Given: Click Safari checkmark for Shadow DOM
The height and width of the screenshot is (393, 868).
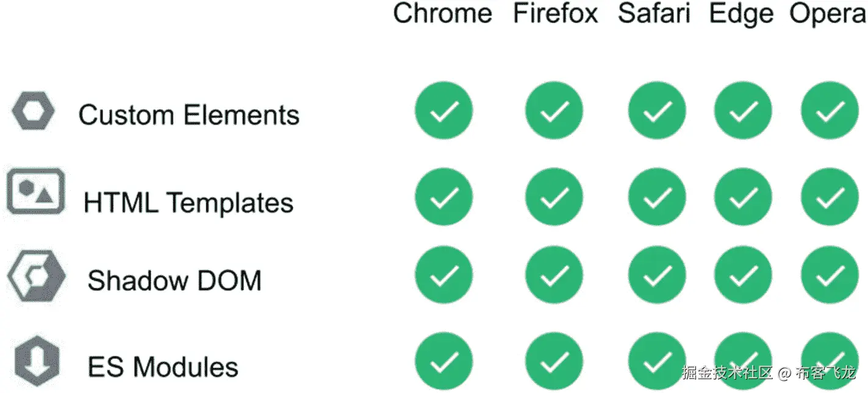Looking at the screenshot, I should [657, 275].
